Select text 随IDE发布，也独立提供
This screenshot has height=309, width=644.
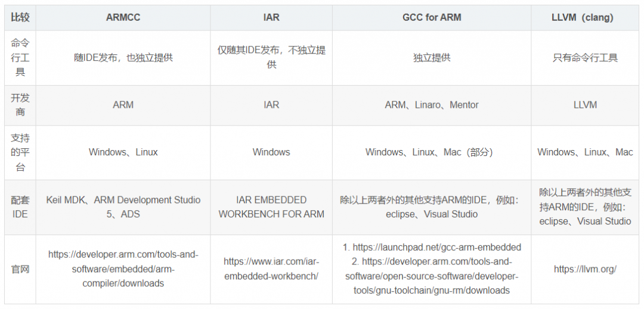tap(123, 57)
